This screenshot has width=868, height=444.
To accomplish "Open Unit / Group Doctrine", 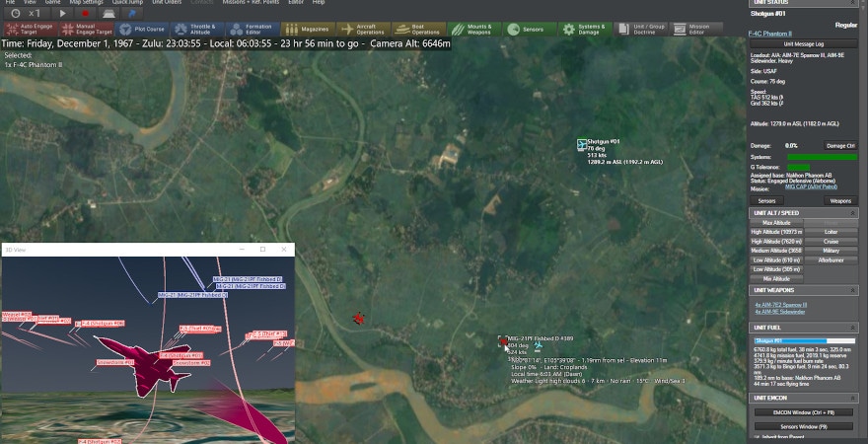I will click(x=640, y=29).
